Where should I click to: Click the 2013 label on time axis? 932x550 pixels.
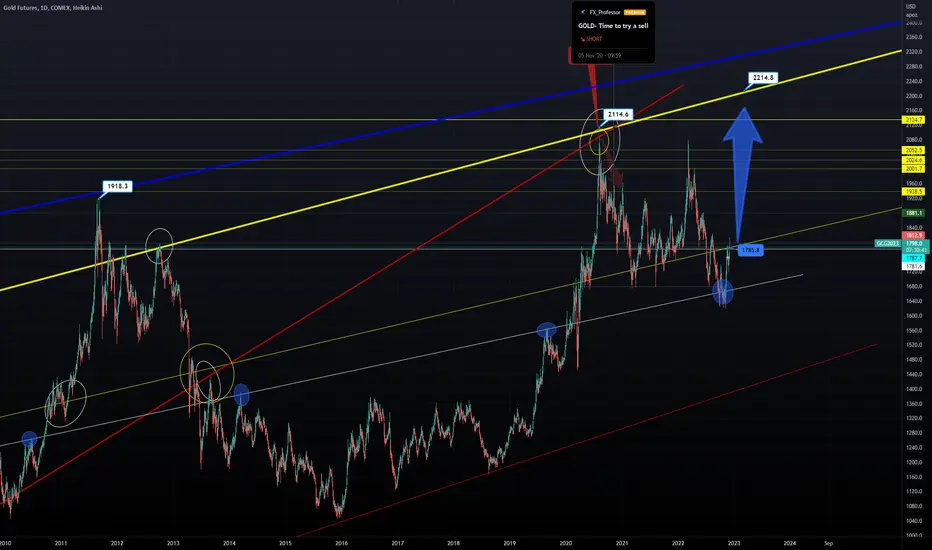[x=173, y=543]
